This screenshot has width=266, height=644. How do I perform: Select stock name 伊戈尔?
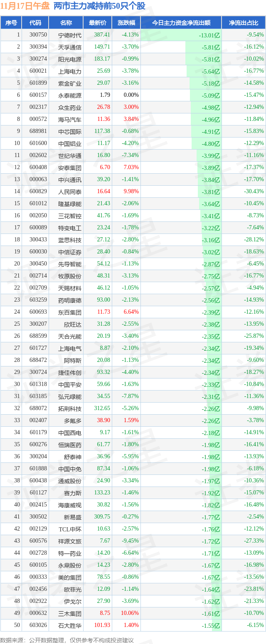[x=73, y=601]
